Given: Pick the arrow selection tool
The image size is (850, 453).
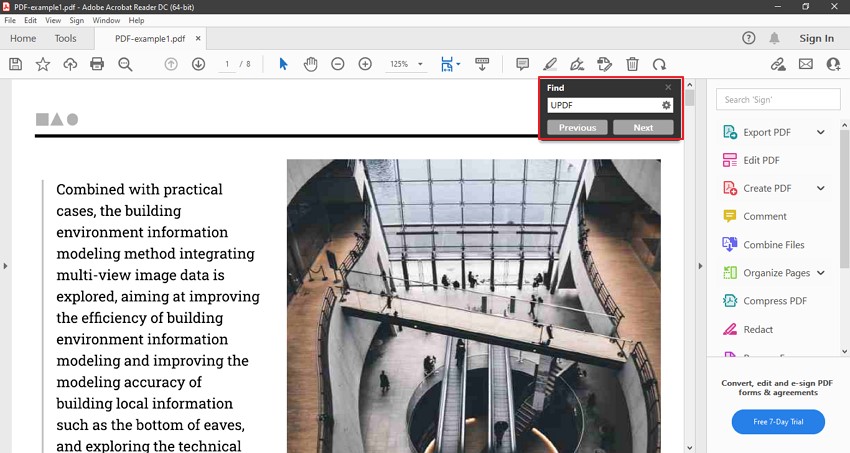Looking at the screenshot, I should click(x=283, y=64).
